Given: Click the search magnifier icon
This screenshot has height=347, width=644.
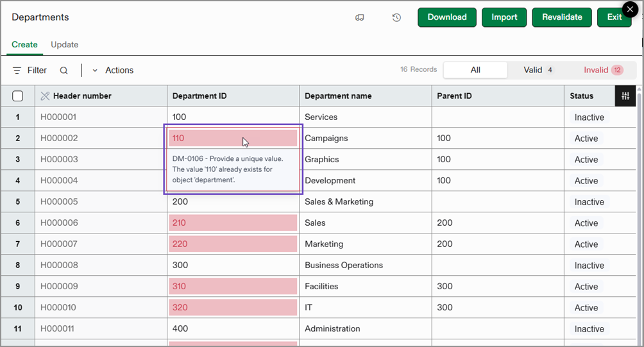Looking at the screenshot, I should (x=64, y=71).
